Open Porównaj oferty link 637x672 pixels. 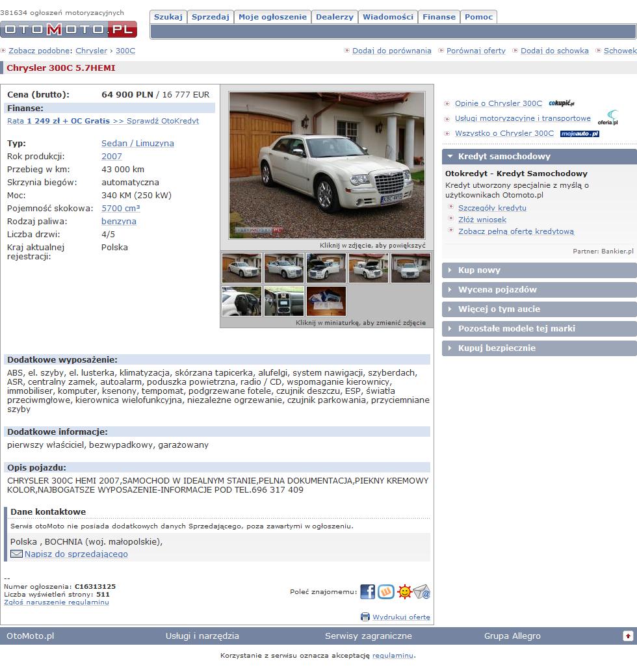coord(476,51)
